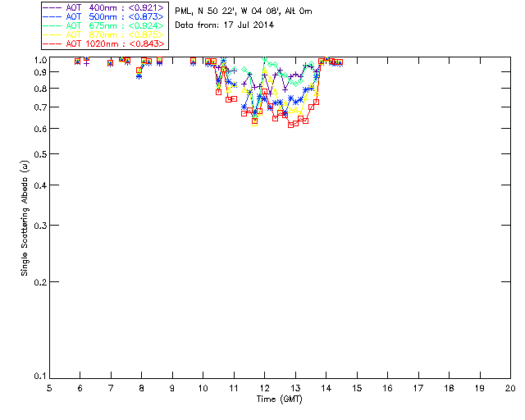Click the "Data from: 17 Jul 2014" line
Image resolution: width=525 pixels, height=420 pixels.
(224, 25)
